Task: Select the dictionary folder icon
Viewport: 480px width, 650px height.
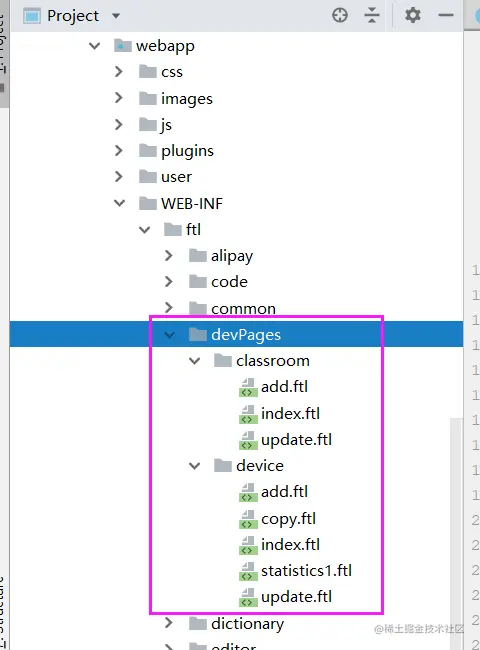Action: click(x=198, y=623)
